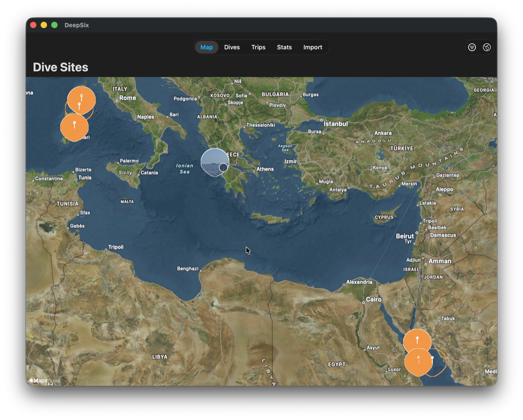The image size is (523, 420).
Task: Click the Alexandria city label
Action: (359, 282)
